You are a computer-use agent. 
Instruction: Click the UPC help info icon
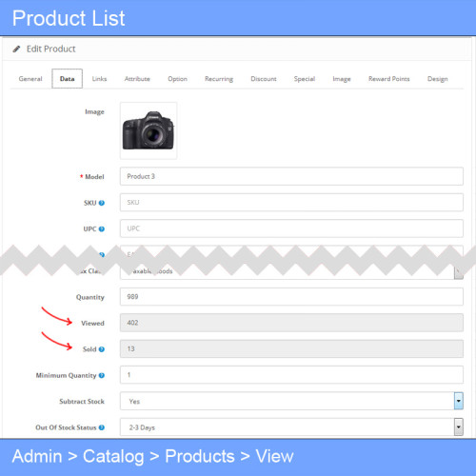pyautogui.click(x=102, y=229)
